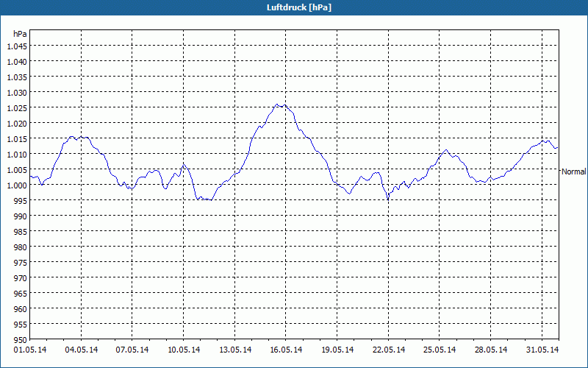
Task: Click the pressure minimum at 22.05.14
Action: click(388, 199)
